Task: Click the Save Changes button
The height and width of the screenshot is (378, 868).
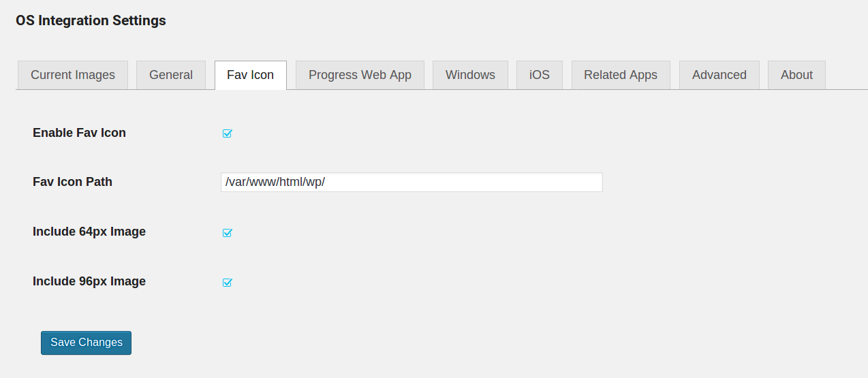Action: coord(86,343)
